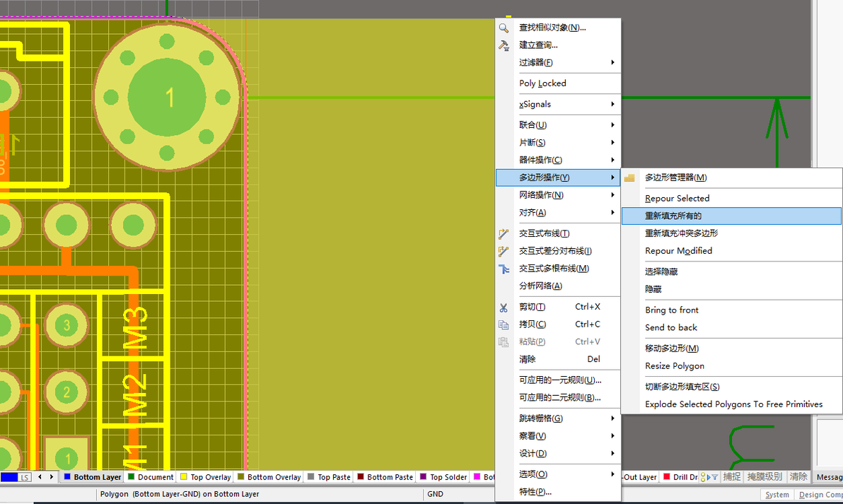Click the 清除 (Clear) button in the status bar
The height and width of the screenshot is (504, 843).
click(798, 476)
